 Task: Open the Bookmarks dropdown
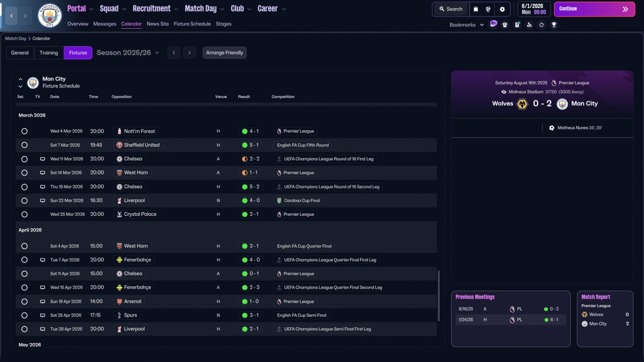point(467,25)
